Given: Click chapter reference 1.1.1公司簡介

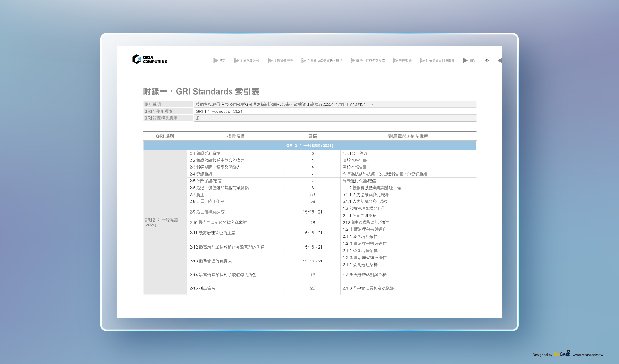Looking at the screenshot, I should click(355, 154).
